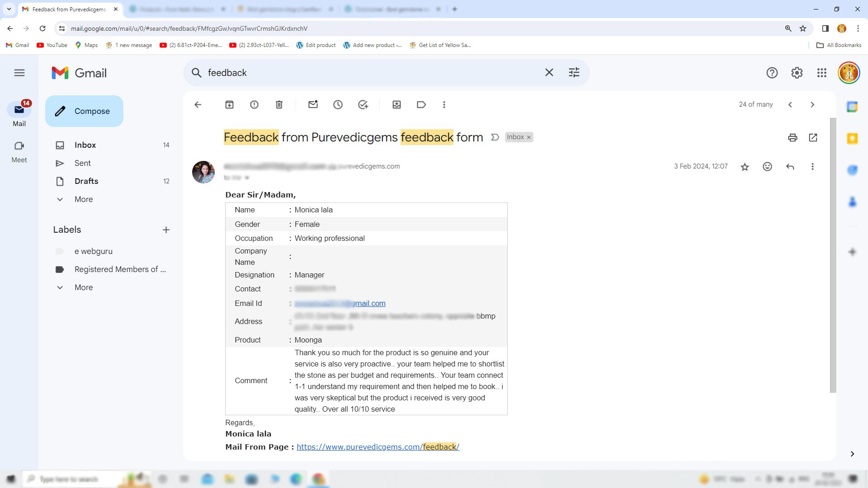Print the email using printer icon
Viewport: 868px width, 488px height.
point(793,138)
